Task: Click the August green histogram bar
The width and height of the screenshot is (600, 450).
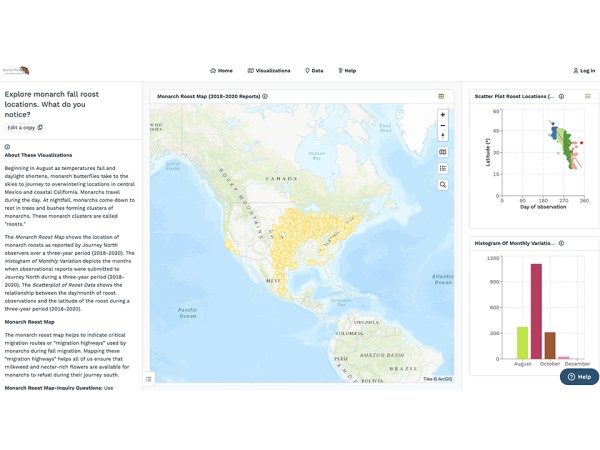Action: click(522, 343)
